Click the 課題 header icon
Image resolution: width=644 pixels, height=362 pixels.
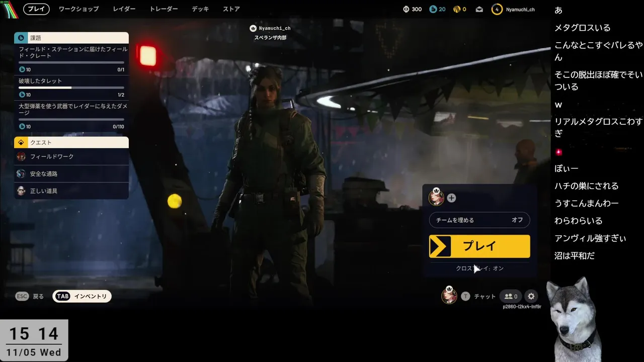[21, 38]
